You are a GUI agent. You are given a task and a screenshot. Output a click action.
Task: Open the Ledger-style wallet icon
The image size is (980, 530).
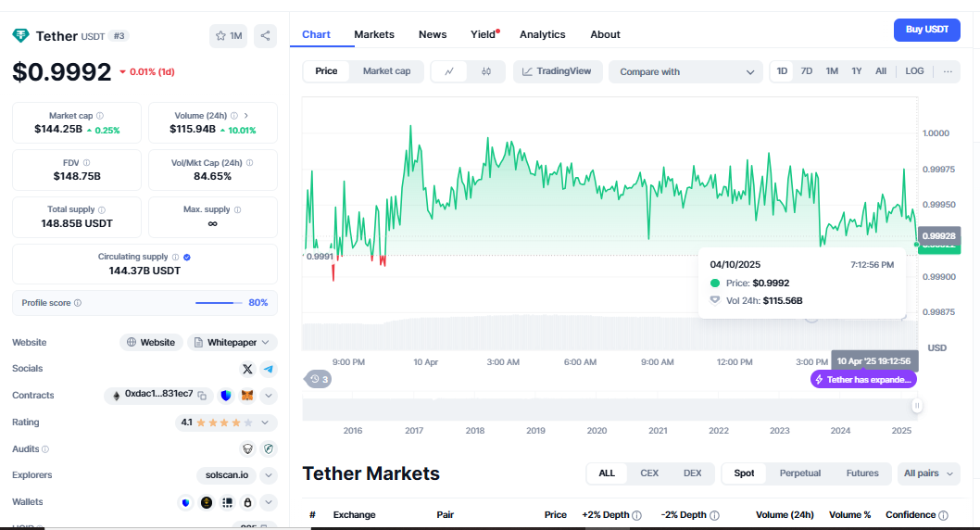(228, 502)
